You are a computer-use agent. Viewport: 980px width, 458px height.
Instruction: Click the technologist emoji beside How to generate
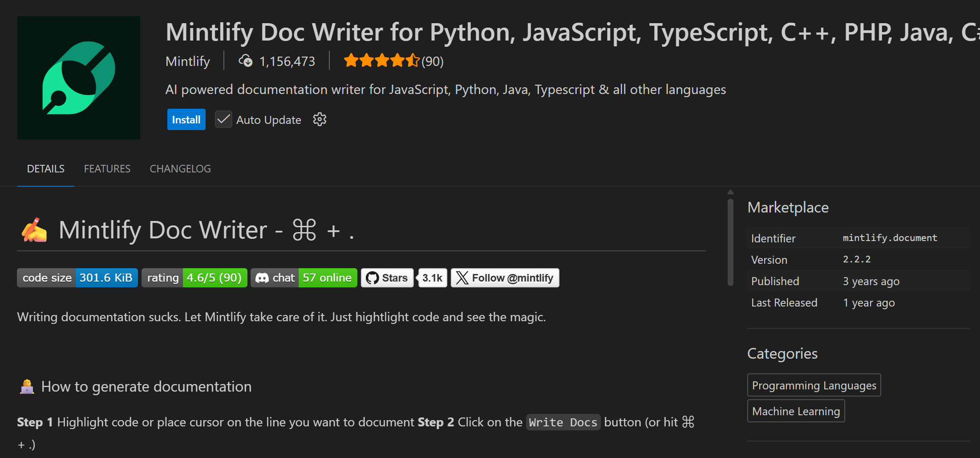27,386
